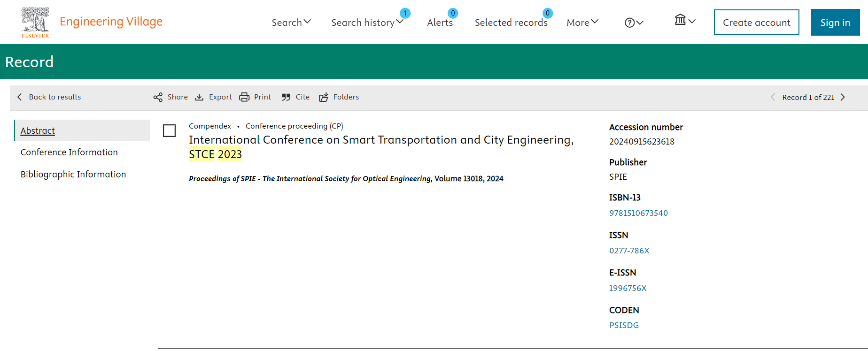The height and width of the screenshot is (351, 868).
Task: Select Bibliographic Information section
Action: pos(73,174)
